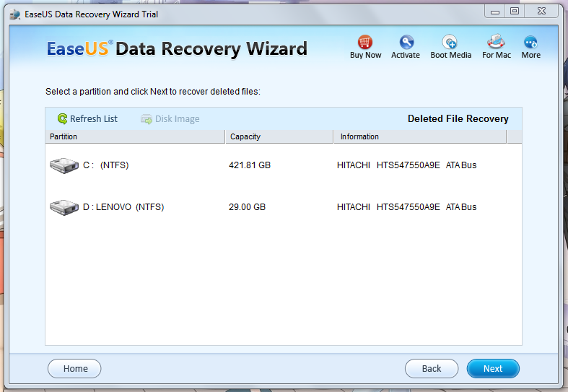
Task: Click the Disk Image label
Action: pos(177,119)
